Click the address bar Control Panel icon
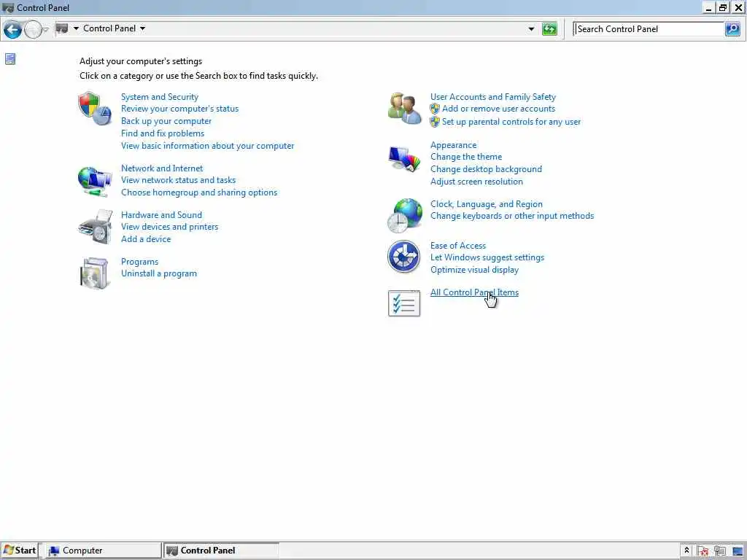This screenshot has width=747, height=560. tap(62, 28)
